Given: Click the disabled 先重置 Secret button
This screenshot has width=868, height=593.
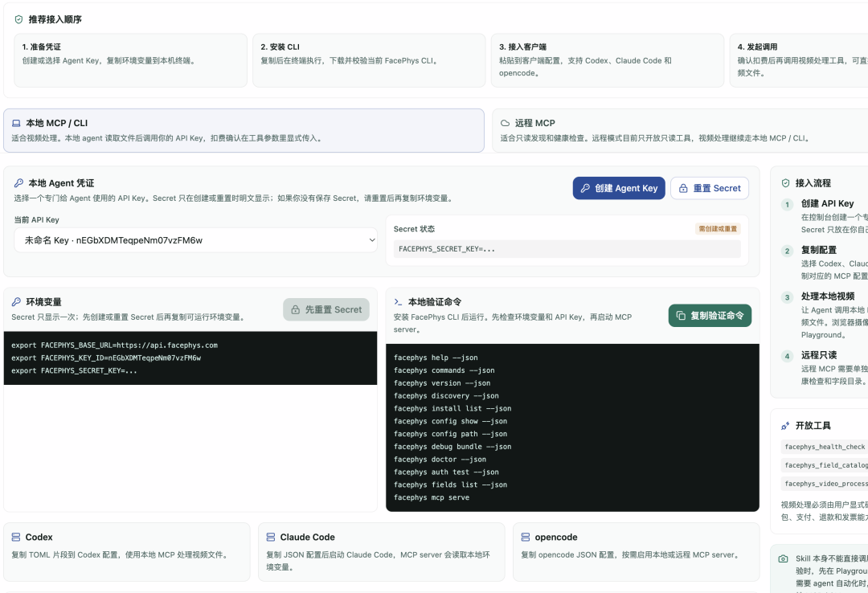Looking at the screenshot, I should pos(326,309).
